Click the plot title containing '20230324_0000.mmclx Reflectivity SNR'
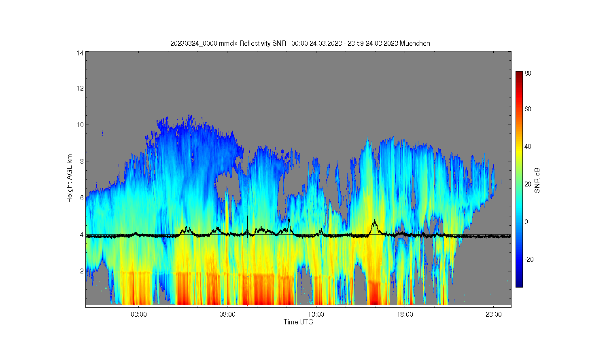This screenshot has height=364, width=607. [300, 43]
